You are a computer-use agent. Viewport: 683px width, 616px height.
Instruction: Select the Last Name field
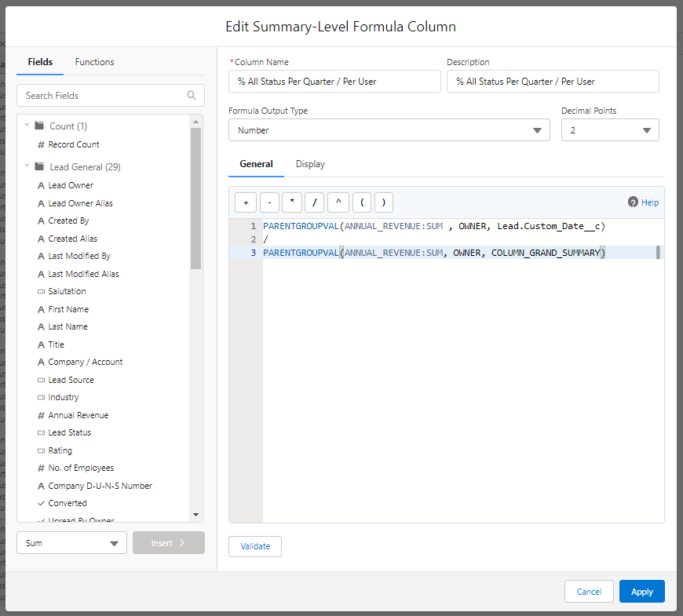68,326
